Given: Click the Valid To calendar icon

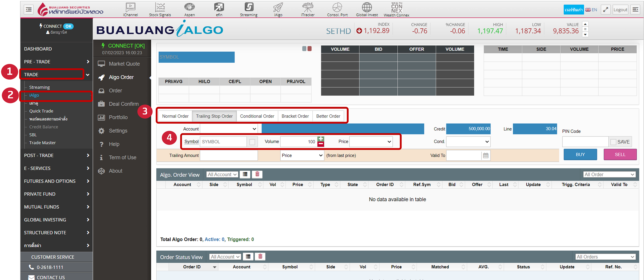Looking at the screenshot, I should [x=486, y=156].
